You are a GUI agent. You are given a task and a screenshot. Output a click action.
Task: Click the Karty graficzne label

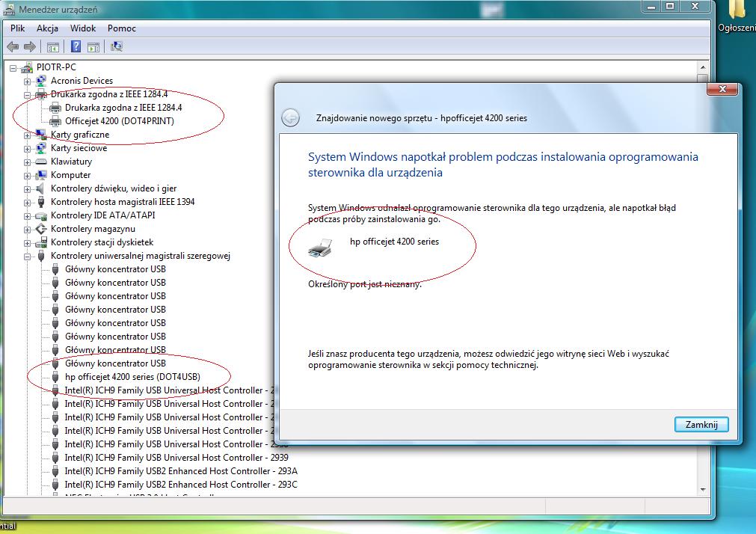80,135
